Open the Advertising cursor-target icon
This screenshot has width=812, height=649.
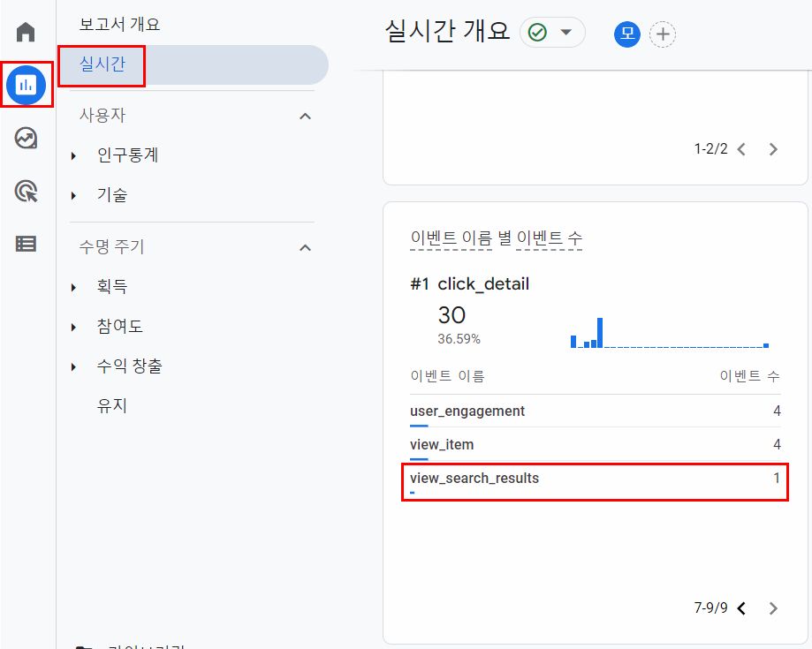pos(26,191)
